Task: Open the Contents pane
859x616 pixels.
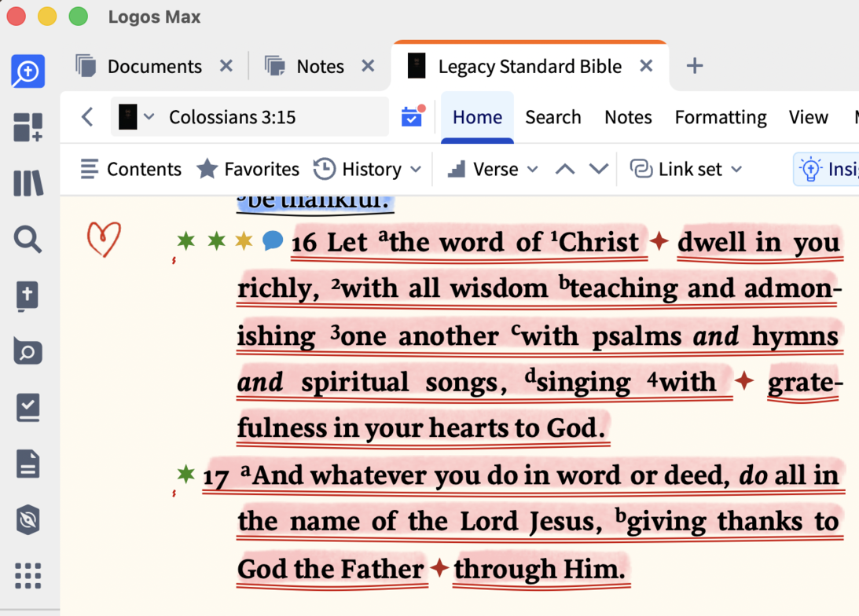Action: click(131, 169)
